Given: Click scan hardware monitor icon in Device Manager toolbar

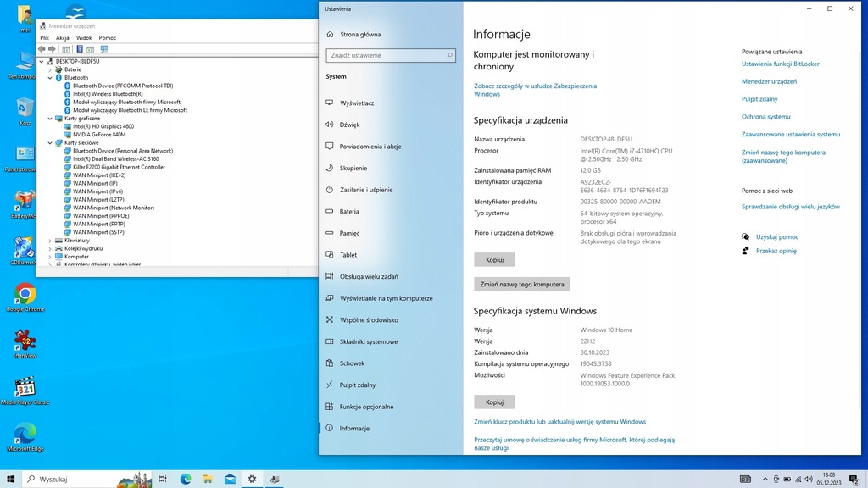Looking at the screenshot, I should tap(104, 49).
